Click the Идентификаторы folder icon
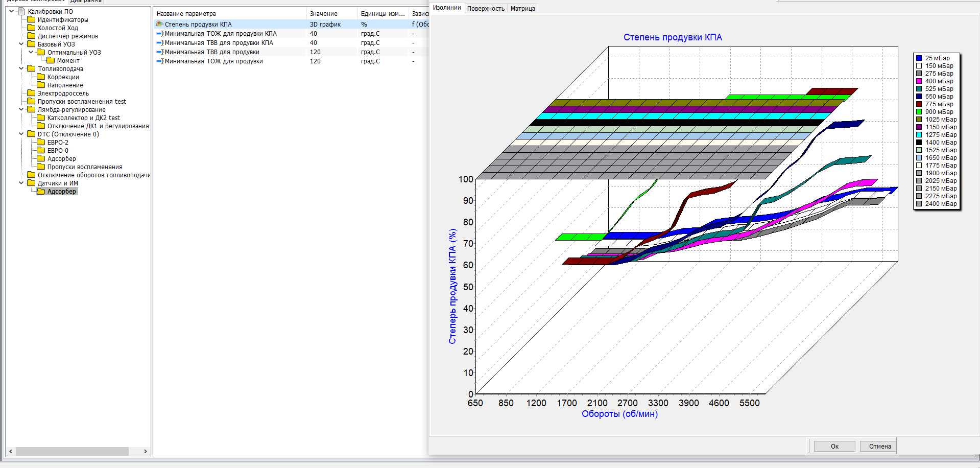The image size is (980, 468). 31,20
